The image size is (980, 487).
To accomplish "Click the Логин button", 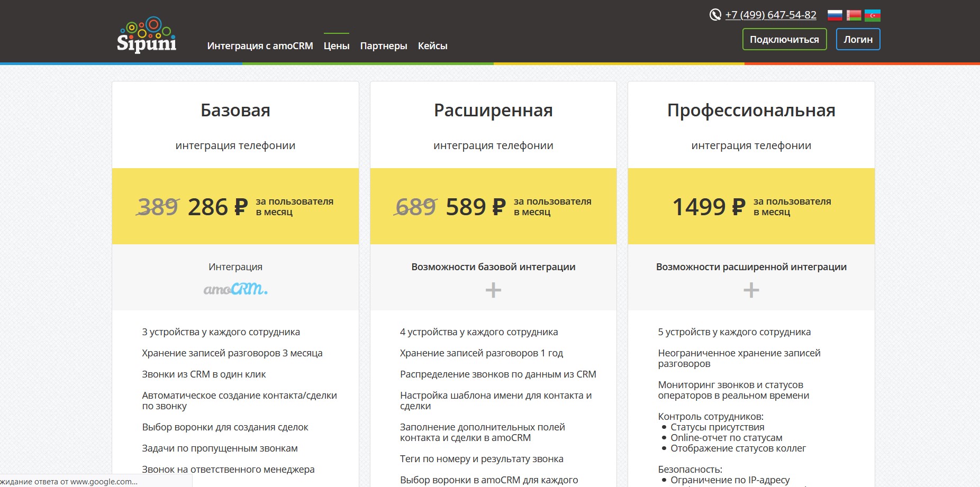I will pos(858,40).
